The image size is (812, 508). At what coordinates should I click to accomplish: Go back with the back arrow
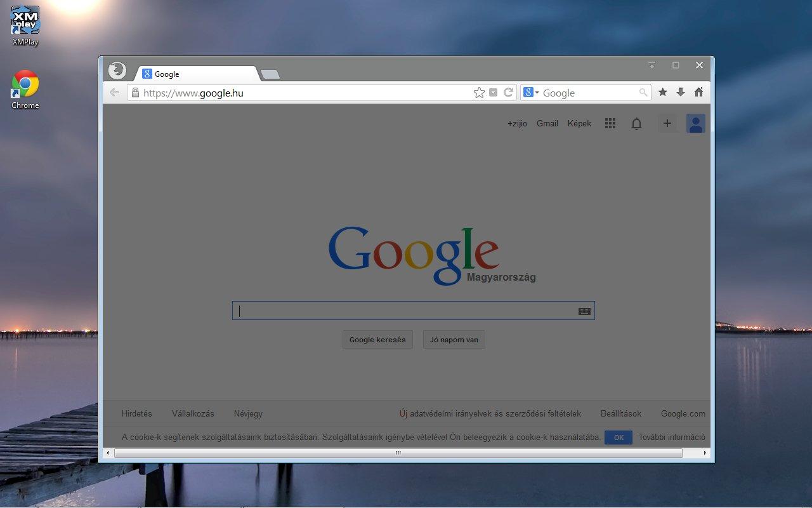coord(114,93)
